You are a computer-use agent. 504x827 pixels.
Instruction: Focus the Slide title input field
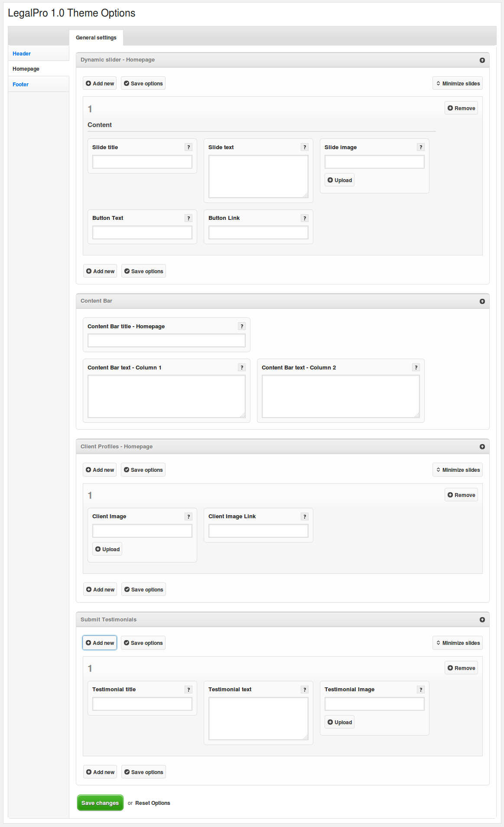(142, 162)
